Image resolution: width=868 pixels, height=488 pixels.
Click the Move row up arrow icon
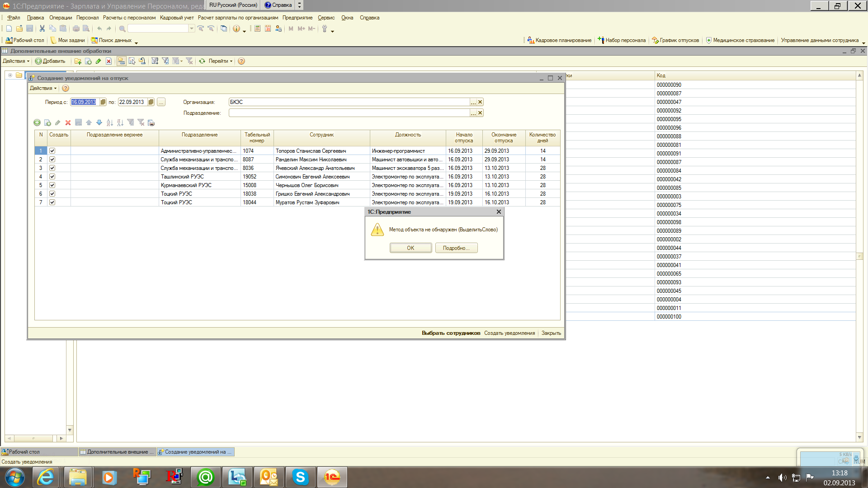(89, 122)
